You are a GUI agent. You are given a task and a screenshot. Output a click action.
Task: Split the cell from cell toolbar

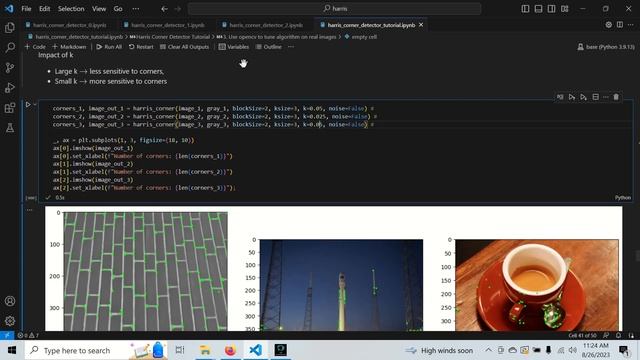click(x=596, y=97)
